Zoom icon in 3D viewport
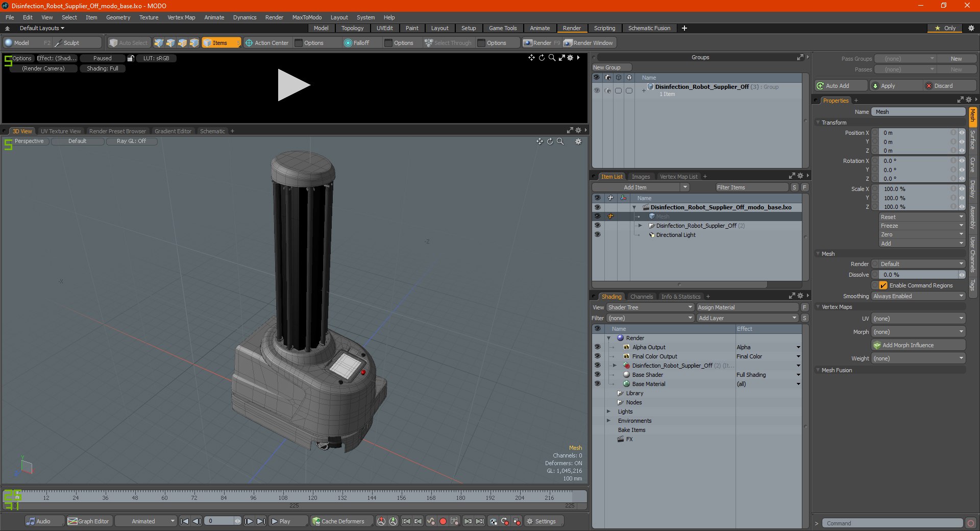Screen dimensions: 980x531 [560, 141]
